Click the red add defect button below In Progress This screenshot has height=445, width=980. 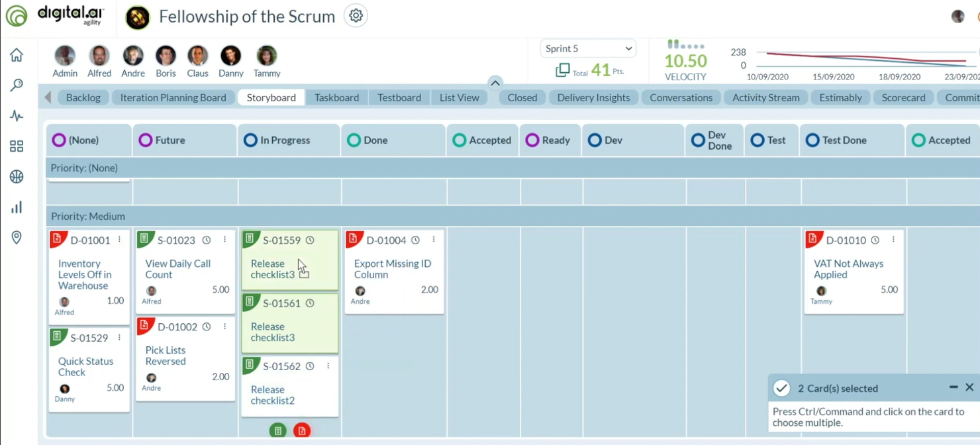302,431
